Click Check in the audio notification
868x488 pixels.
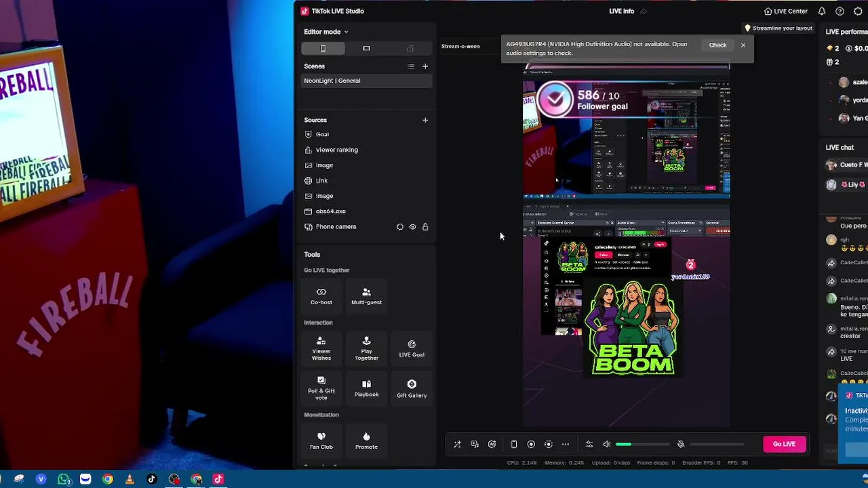[717, 45]
